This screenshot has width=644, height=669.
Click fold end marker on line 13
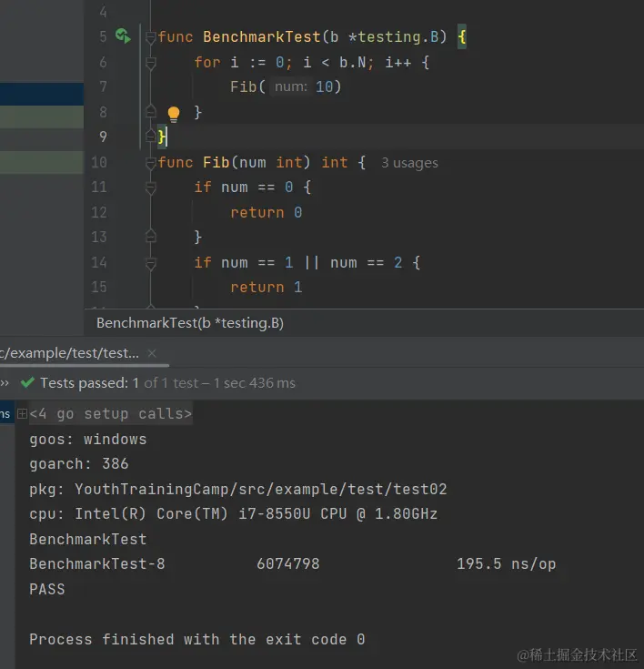coord(150,236)
